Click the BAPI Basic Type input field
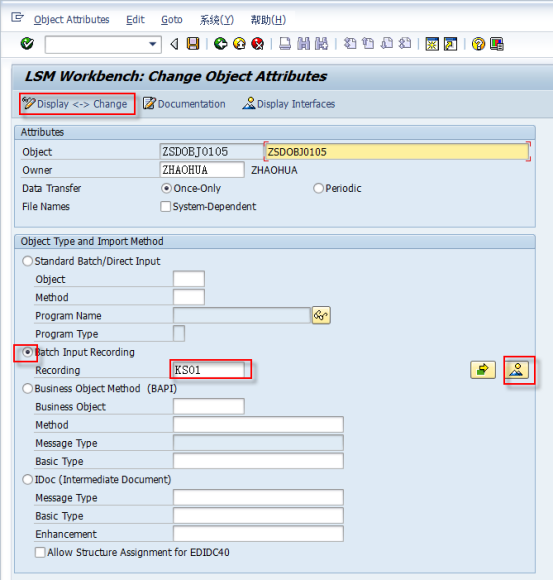Image resolution: width=554 pixels, height=580 pixels. pos(258,461)
